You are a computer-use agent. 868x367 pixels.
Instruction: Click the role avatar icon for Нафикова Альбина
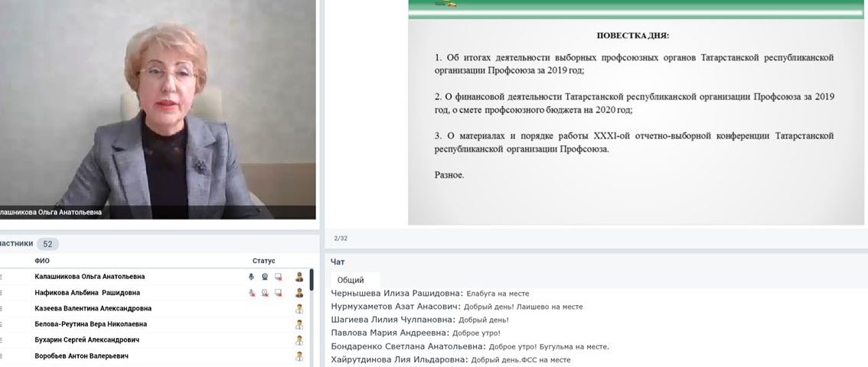coord(299,293)
